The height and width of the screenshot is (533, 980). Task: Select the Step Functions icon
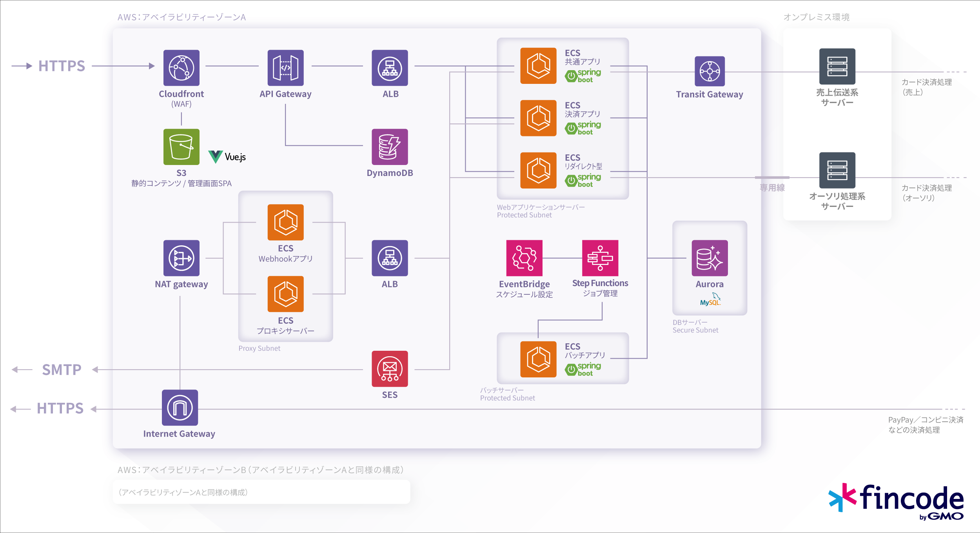[x=600, y=258]
